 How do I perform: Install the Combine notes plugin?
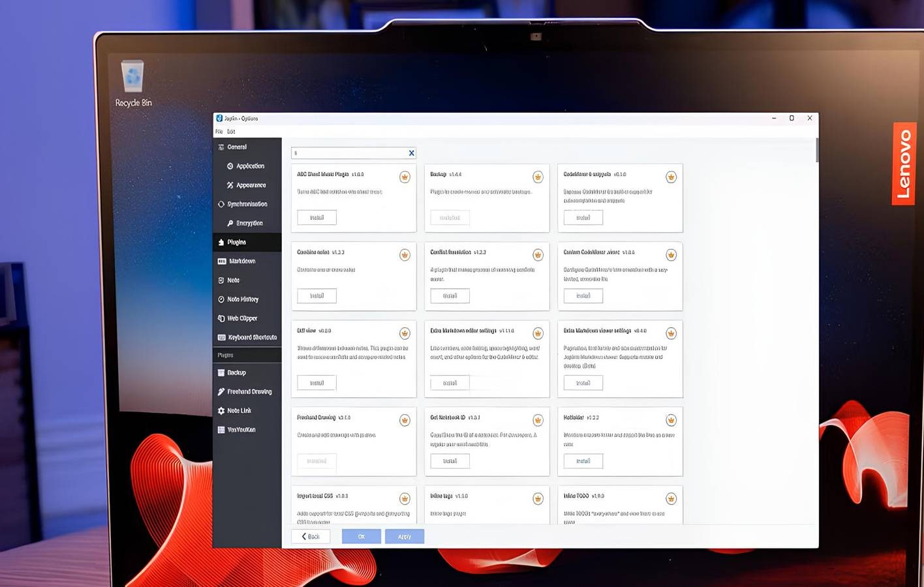(x=316, y=296)
